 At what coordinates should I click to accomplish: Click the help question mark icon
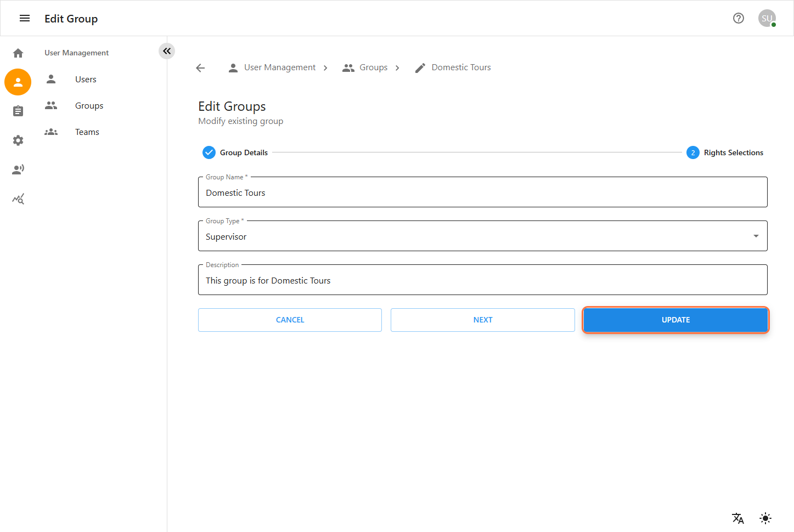pyautogui.click(x=739, y=19)
